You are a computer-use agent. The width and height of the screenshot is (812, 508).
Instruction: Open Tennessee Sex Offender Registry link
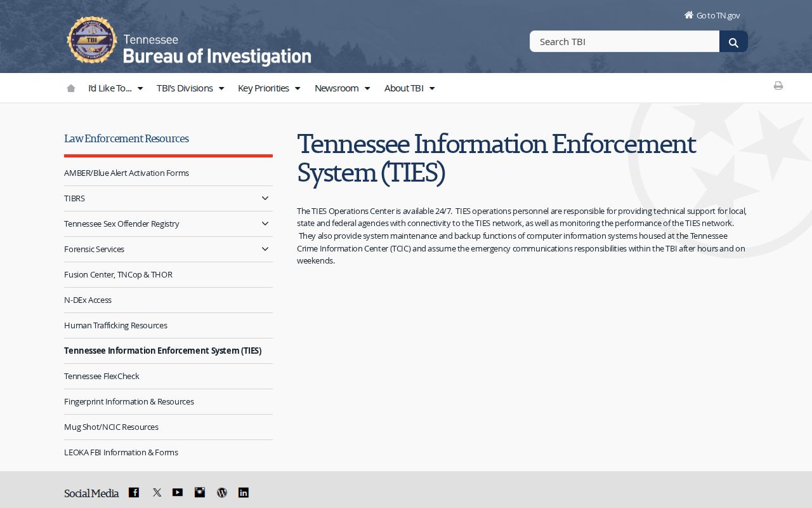(x=122, y=224)
